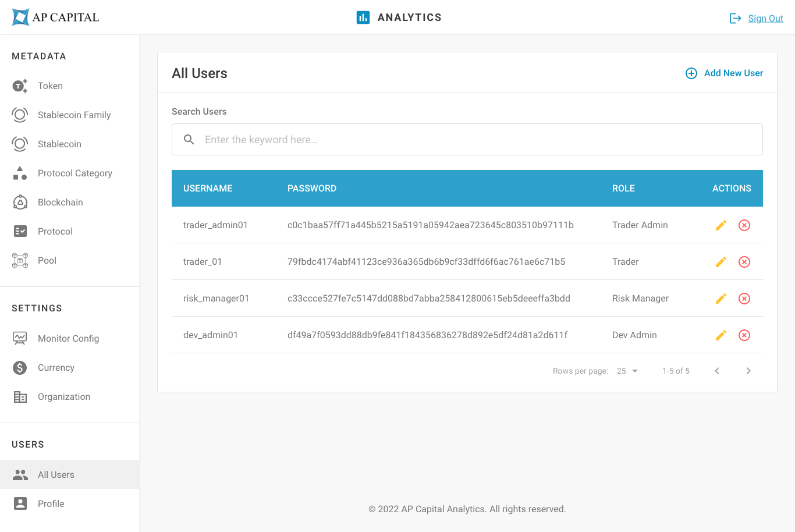The width and height of the screenshot is (795, 532).
Task: Click the Blockchain sidebar icon
Action: tap(20, 203)
